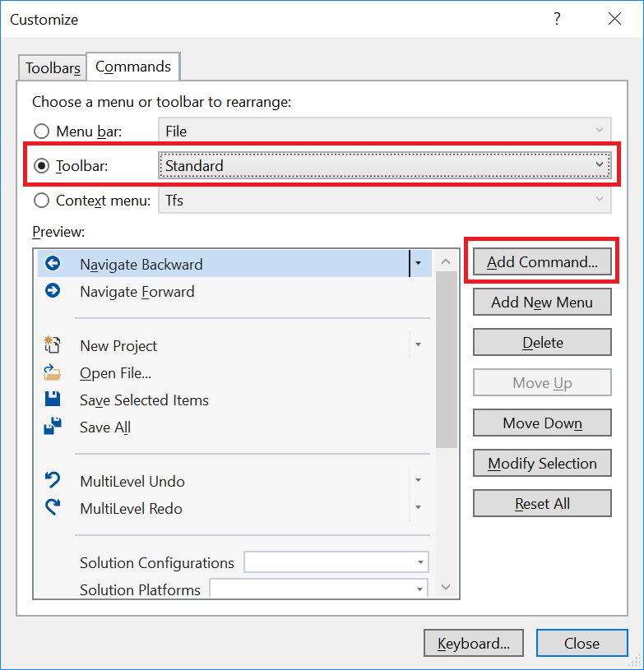The width and height of the screenshot is (644, 670).
Task: Click the Save Selected Items icon
Action: point(53,400)
